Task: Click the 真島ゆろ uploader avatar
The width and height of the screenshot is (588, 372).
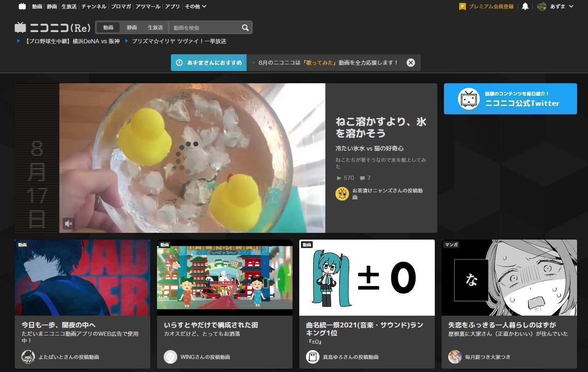Action: 313,357
